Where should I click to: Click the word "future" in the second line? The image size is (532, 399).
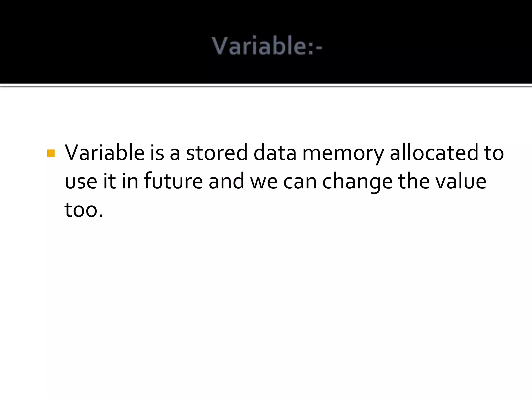[x=173, y=181]
